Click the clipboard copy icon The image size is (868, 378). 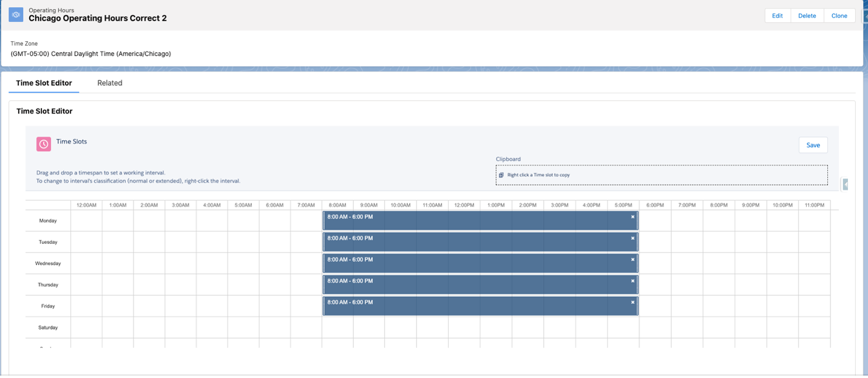click(x=501, y=175)
